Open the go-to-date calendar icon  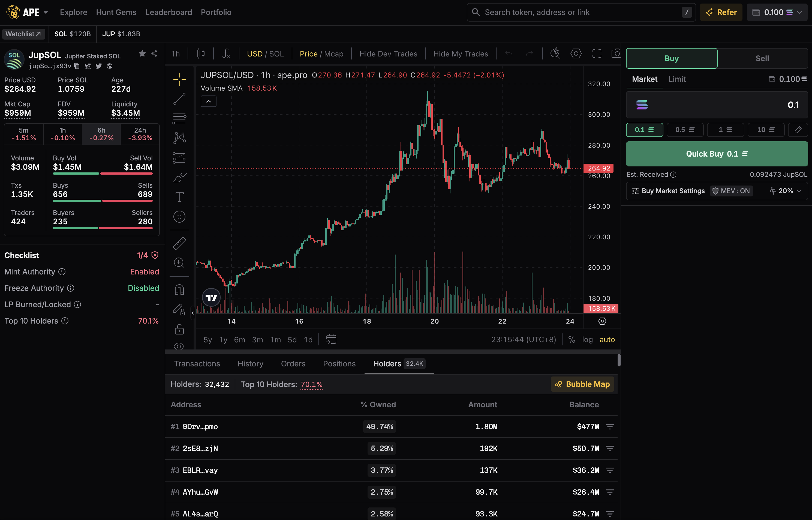(x=331, y=339)
